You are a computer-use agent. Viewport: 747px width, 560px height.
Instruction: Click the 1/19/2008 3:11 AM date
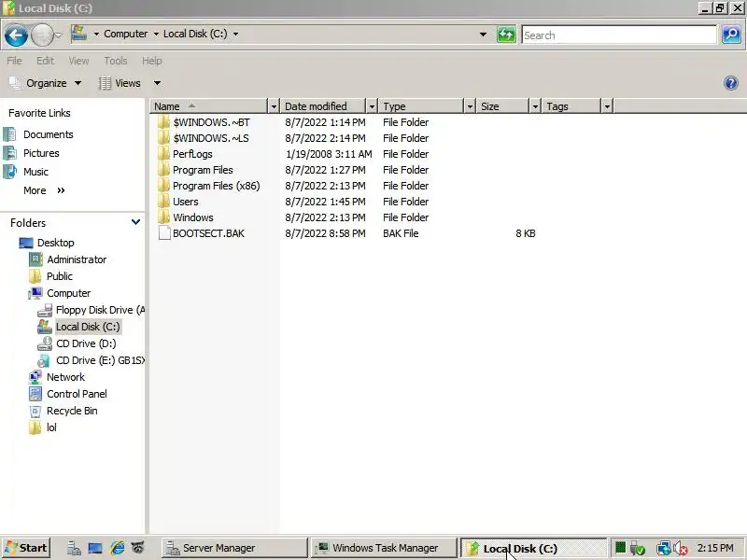tap(329, 154)
